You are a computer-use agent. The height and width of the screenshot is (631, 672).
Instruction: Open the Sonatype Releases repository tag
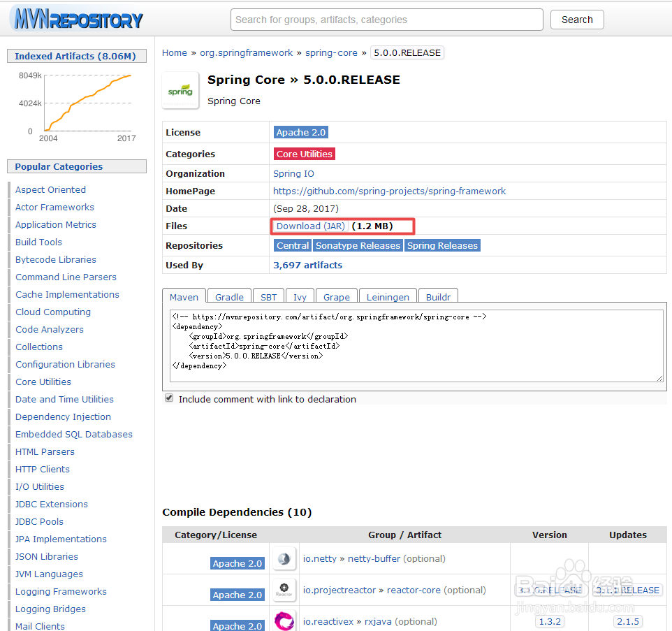click(358, 246)
